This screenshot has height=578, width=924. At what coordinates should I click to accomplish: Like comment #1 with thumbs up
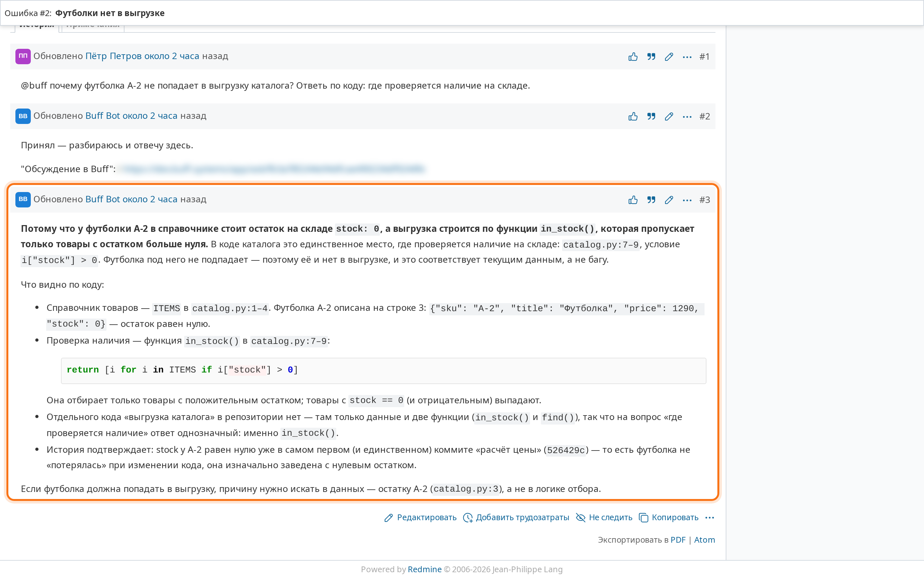pos(633,57)
